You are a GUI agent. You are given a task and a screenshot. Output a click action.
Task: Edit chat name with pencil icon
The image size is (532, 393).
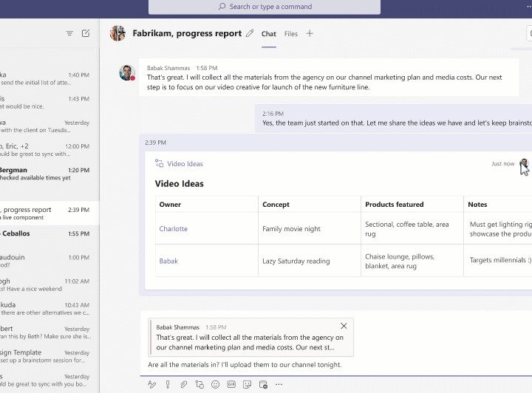pos(250,33)
